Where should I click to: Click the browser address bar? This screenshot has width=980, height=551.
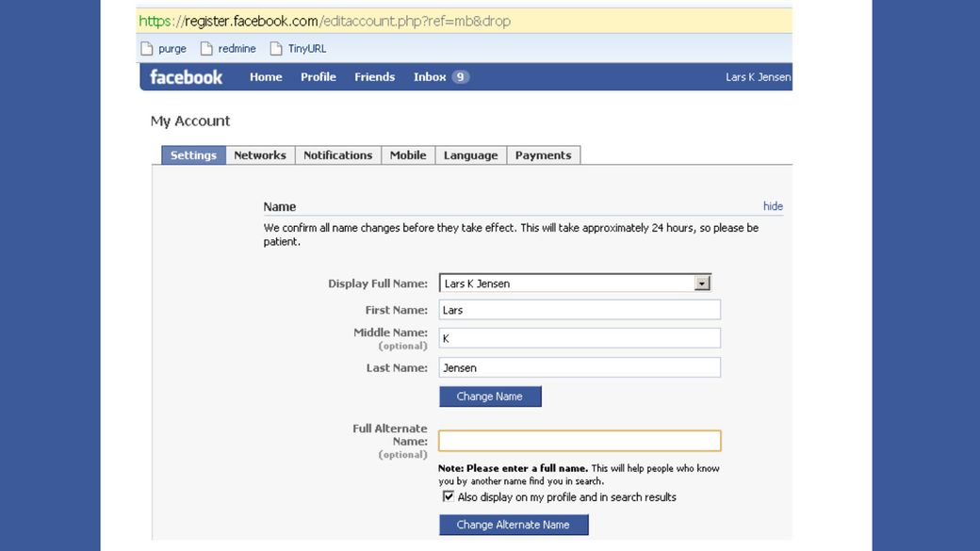[x=377, y=20]
